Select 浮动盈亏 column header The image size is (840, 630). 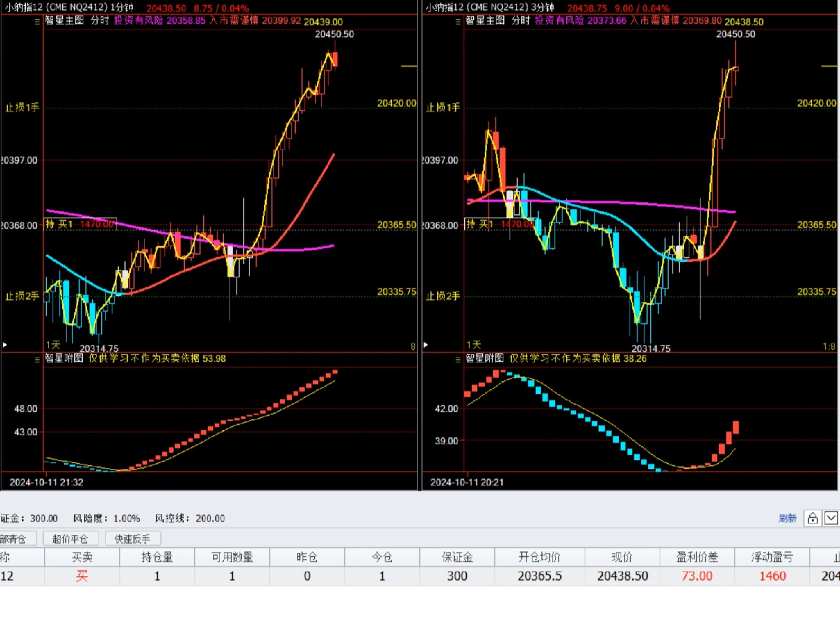(x=772, y=558)
